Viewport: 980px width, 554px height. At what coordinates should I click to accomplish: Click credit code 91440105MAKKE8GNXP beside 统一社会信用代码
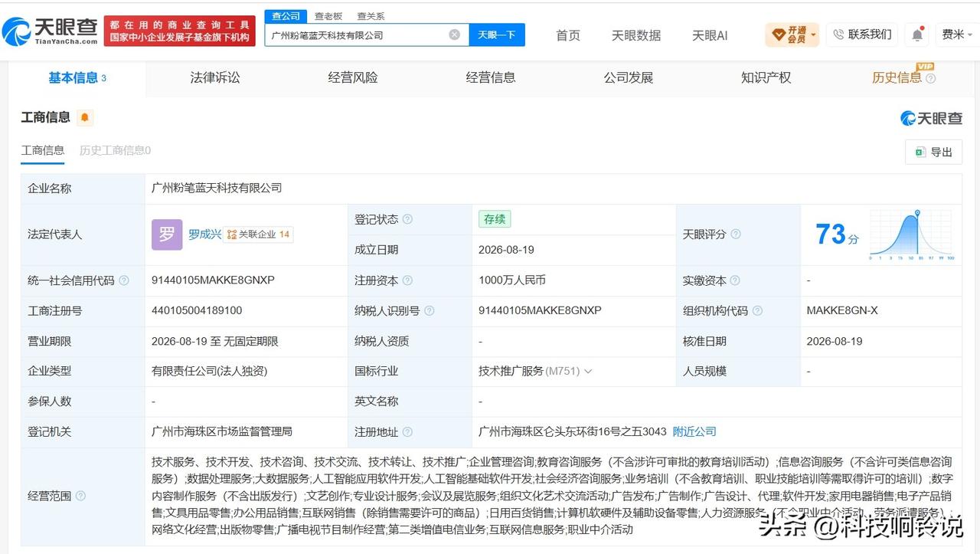213,280
